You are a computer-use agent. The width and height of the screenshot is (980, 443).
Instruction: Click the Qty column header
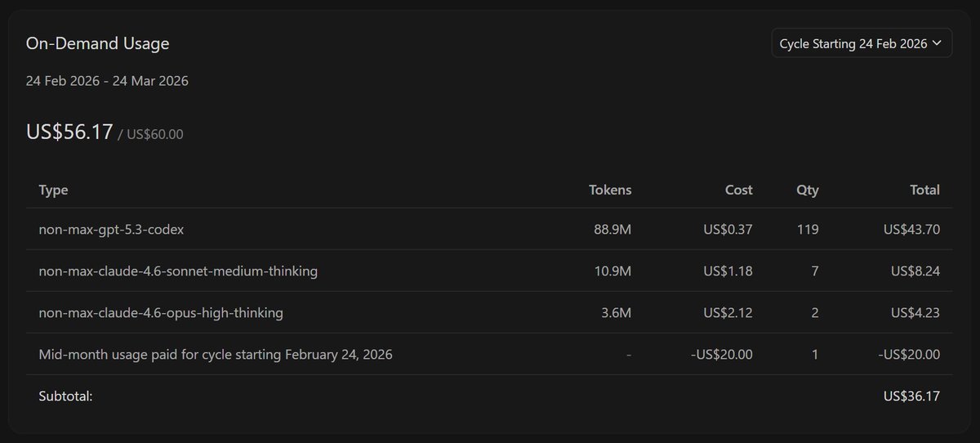(807, 190)
